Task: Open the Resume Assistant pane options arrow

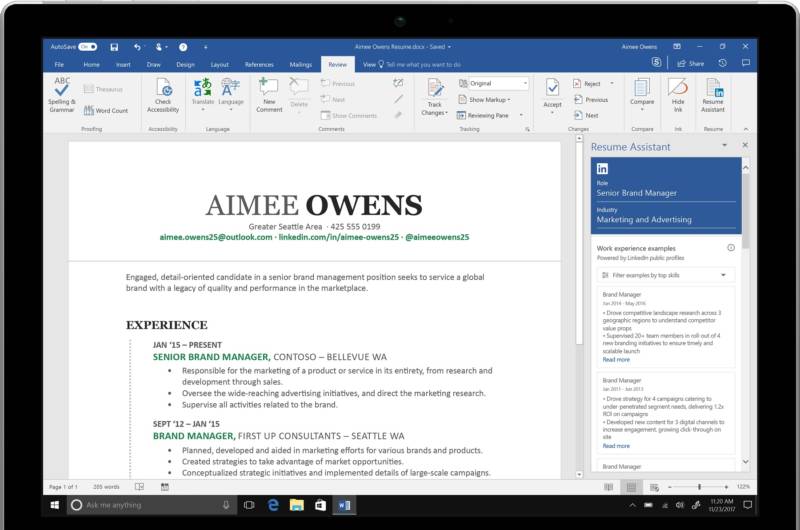Action: [x=724, y=146]
